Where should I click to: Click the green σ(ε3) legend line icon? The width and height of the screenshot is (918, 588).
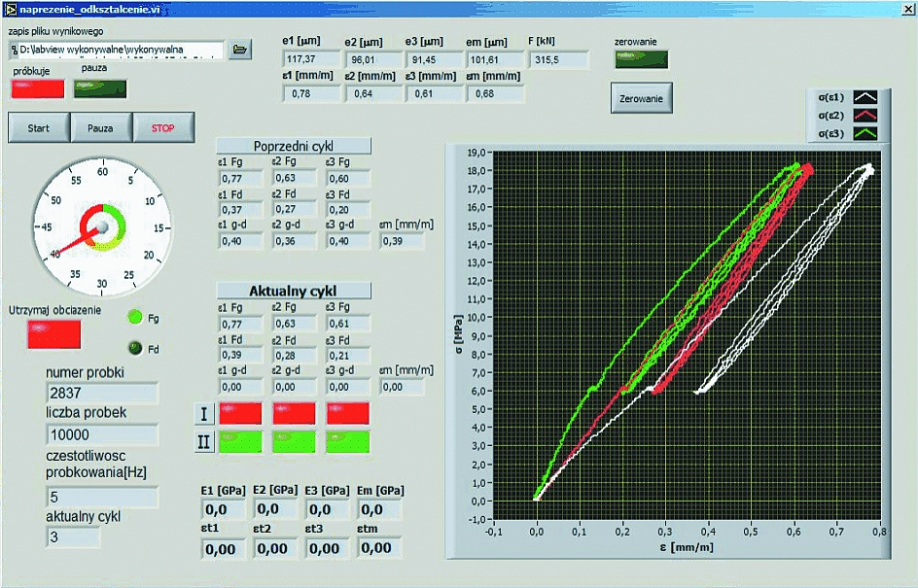(866, 133)
